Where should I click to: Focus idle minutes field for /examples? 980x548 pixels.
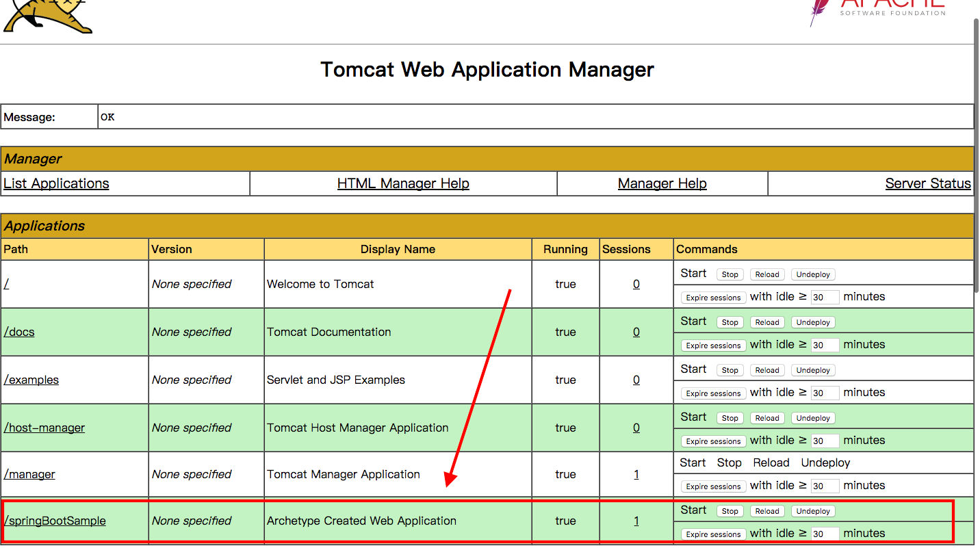point(825,393)
